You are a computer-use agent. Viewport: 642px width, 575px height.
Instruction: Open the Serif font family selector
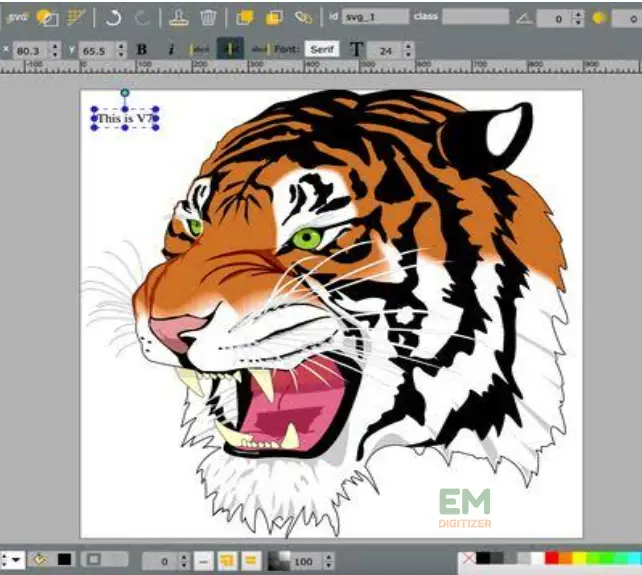tap(322, 50)
